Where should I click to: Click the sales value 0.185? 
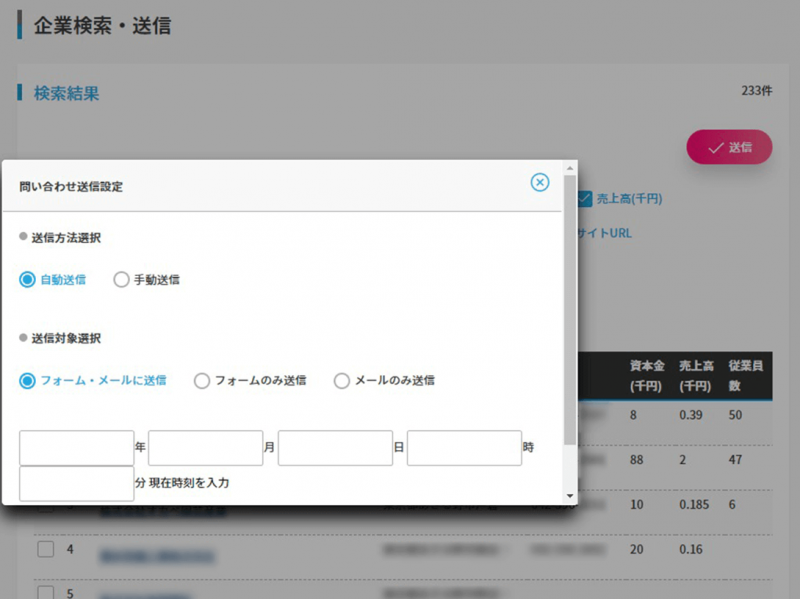[694, 505]
